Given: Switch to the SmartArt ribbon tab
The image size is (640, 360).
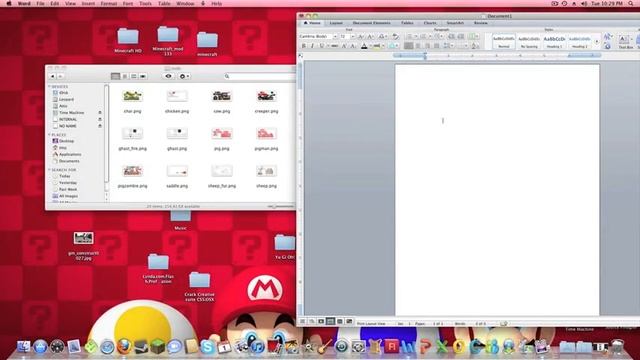Looking at the screenshot, I should pos(455,23).
